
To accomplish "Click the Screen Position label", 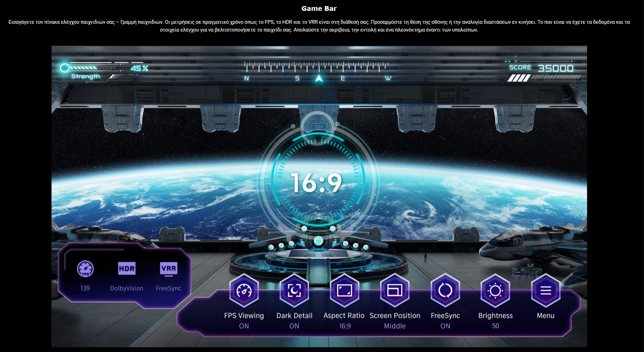I will (x=395, y=315).
